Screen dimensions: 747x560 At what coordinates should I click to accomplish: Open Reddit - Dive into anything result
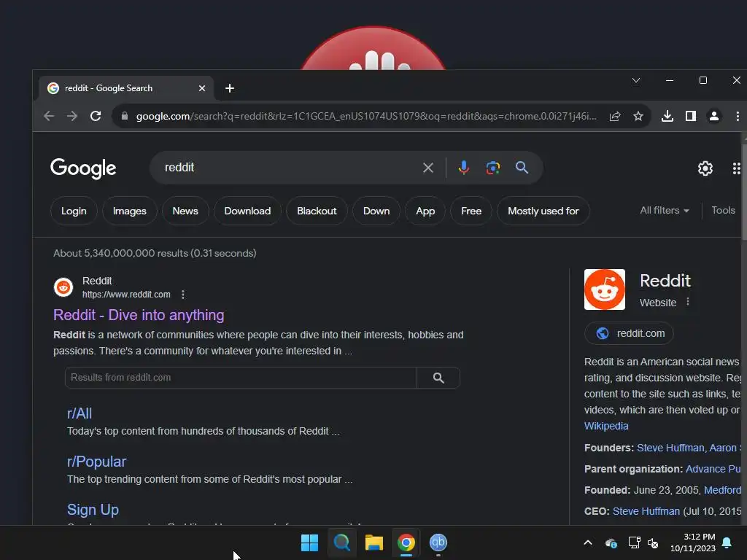tap(139, 315)
